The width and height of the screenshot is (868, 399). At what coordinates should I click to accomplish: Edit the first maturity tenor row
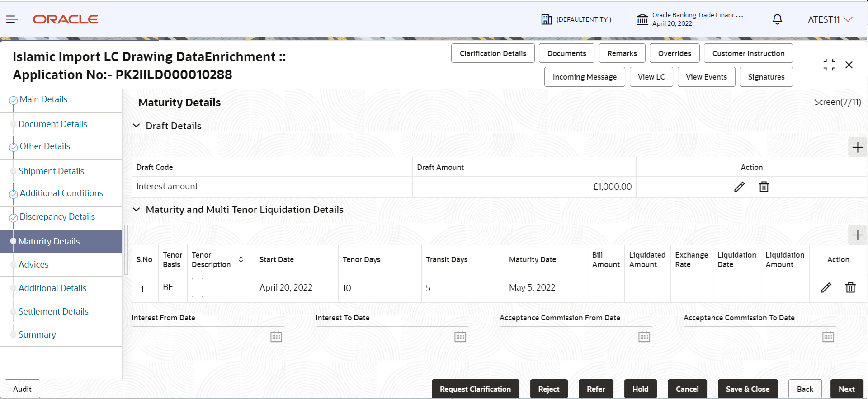click(826, 287)
